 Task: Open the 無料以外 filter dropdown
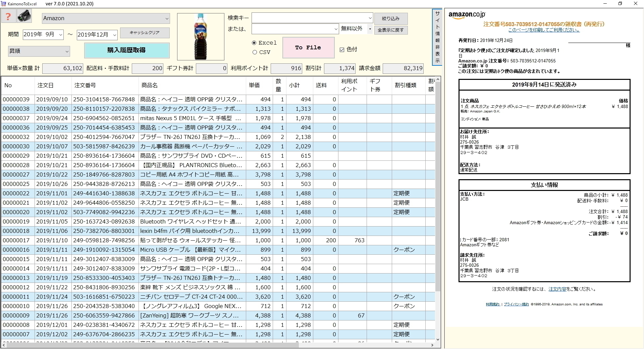point(370,29)
